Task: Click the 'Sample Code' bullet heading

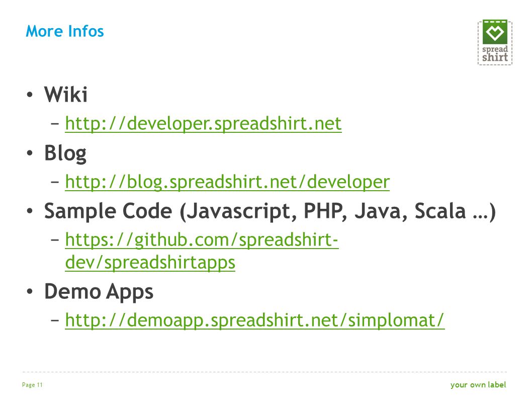Action: [x=270, y=211]
